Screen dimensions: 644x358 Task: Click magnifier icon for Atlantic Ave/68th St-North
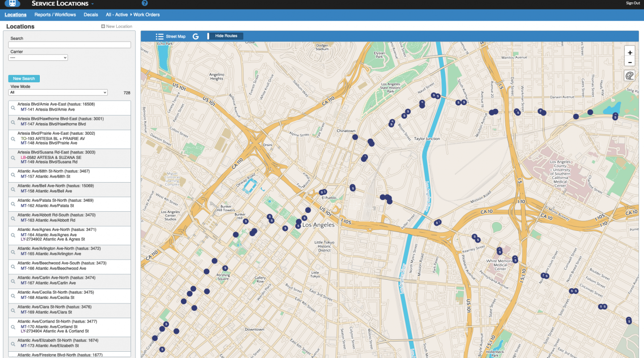13,175
